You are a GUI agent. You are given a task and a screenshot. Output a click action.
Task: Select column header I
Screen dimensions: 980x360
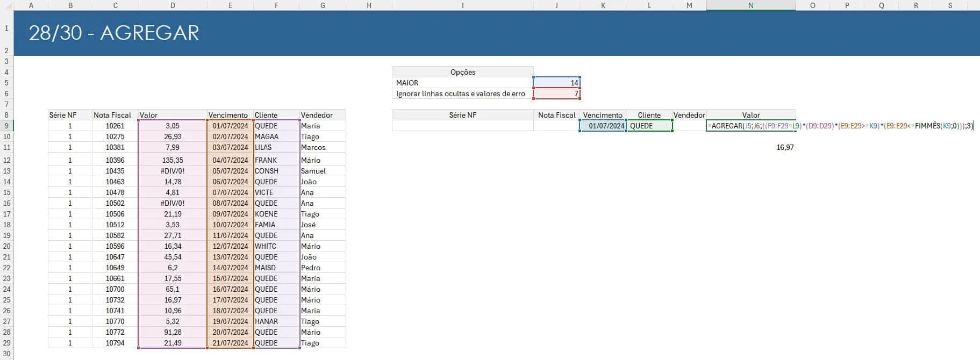pos(462,5)
